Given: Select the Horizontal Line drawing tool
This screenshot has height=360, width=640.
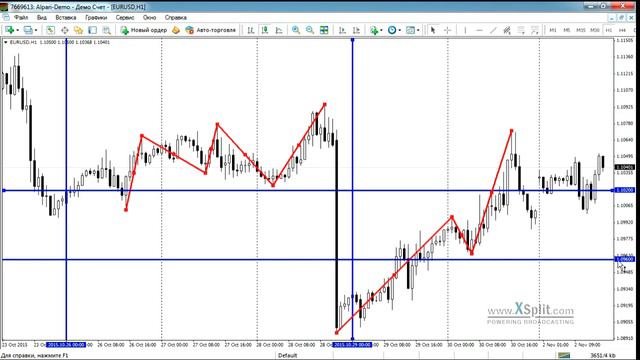Looking at the screenshot, I should coord(479,30).
